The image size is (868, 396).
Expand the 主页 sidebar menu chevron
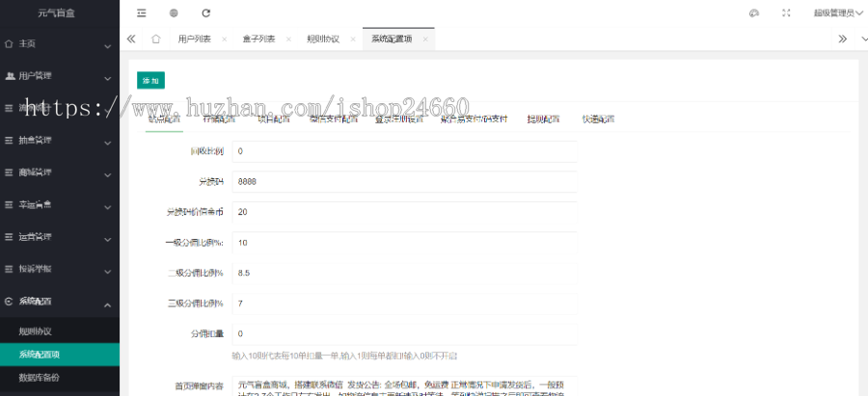click(108, 46)
